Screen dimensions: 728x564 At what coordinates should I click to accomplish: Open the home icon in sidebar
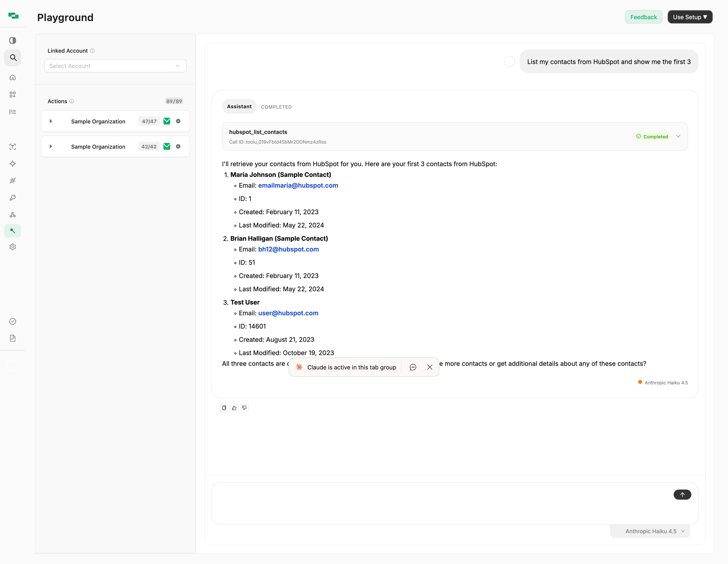coord(13,77)
